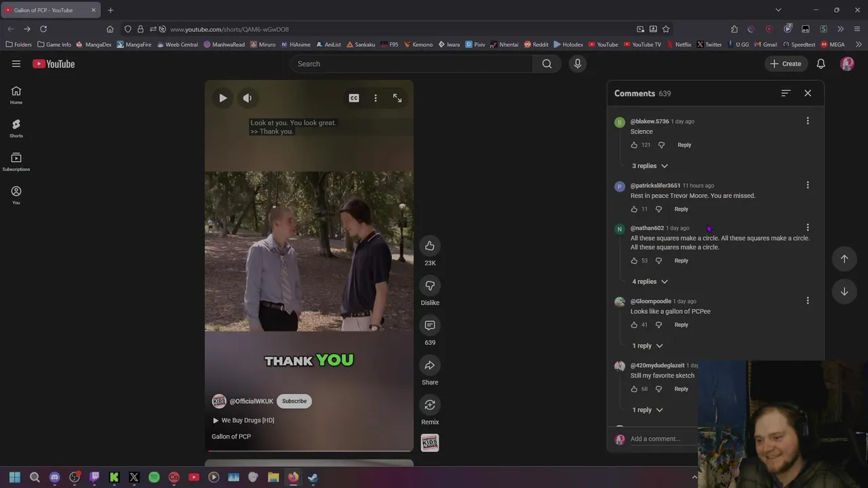
Task: Open the notifications bell
Action: (x=821, y=64)
